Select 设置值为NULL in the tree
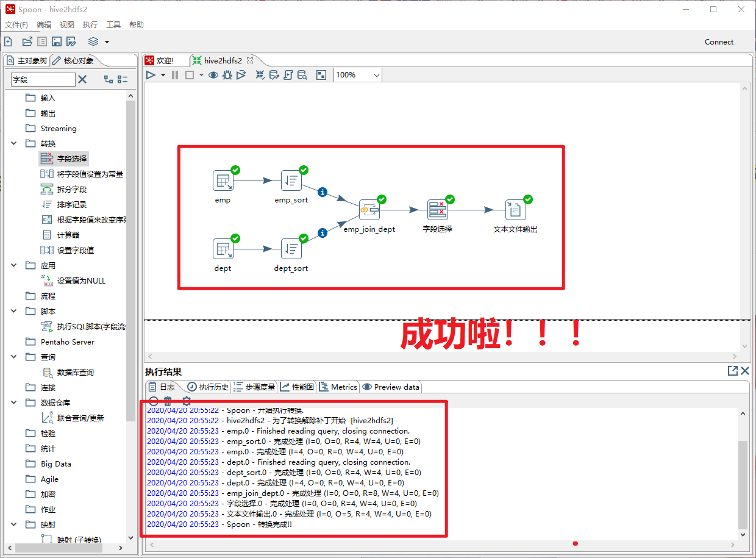The width and height of the screenshot is (756, 558). pyautogui.click(x=73, y=281)
